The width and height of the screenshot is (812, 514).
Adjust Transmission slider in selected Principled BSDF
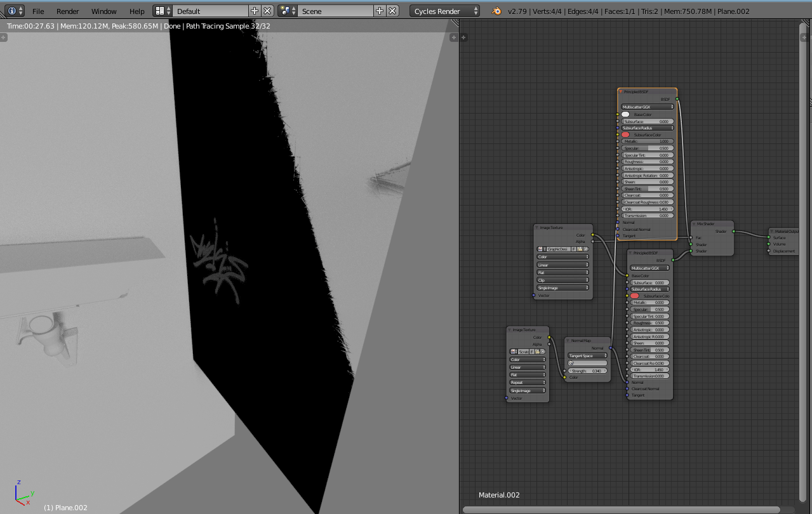(x=647, y=216)
